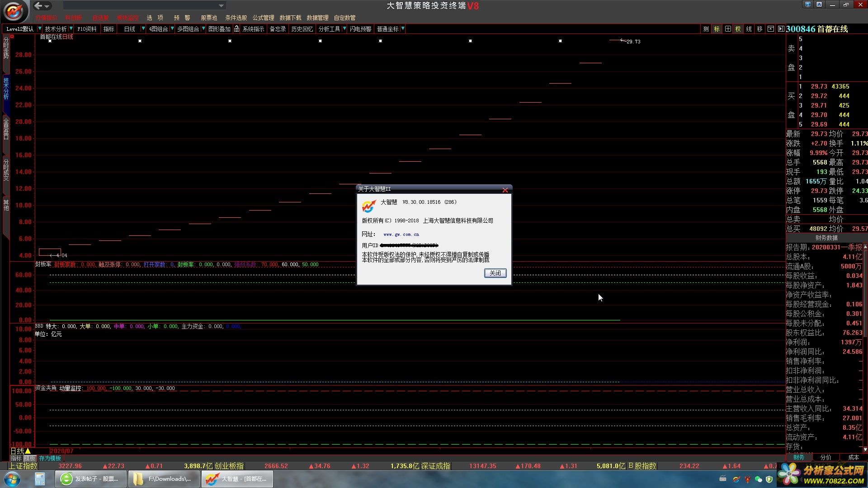
Task: Toggle the 移 move chart icon
Action: click(x=759, y=29)
